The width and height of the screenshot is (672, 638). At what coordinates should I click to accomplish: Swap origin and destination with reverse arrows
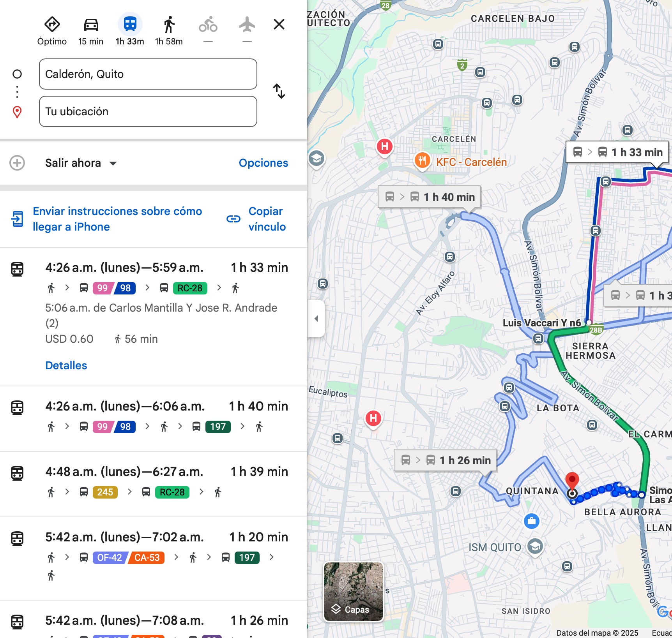(279, 92)
